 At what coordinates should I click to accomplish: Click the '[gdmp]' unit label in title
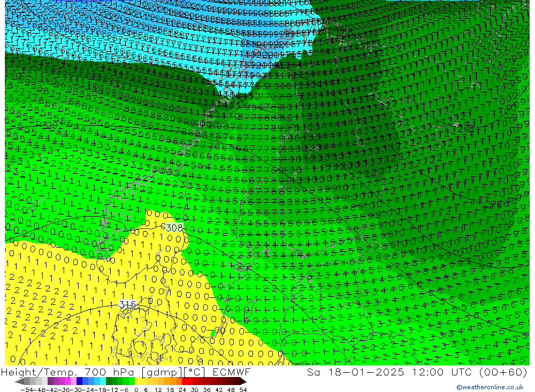coord(162,372)
